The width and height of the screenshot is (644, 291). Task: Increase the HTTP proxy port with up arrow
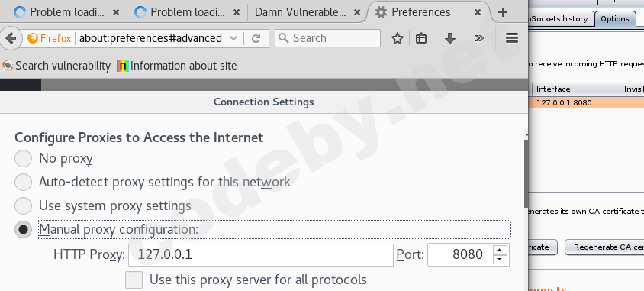[x=500, y=250]
